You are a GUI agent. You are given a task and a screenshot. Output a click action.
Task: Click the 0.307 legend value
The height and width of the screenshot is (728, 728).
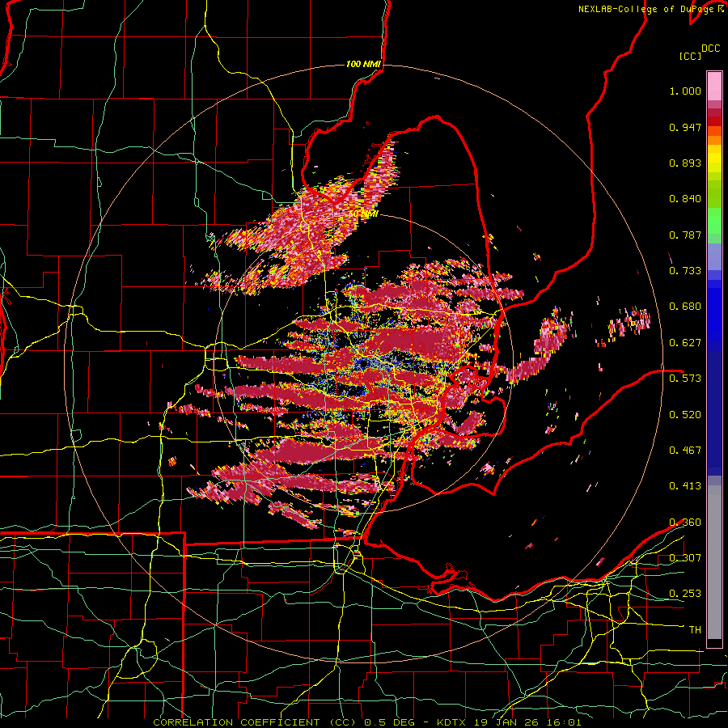tap(685, 557)
